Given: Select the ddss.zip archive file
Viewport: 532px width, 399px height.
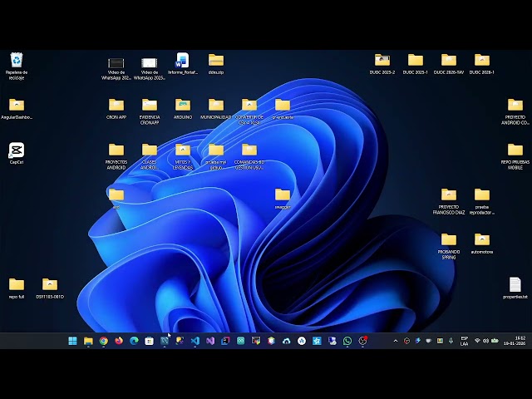Looking at the screenshot, I should [x=216, y=61].
